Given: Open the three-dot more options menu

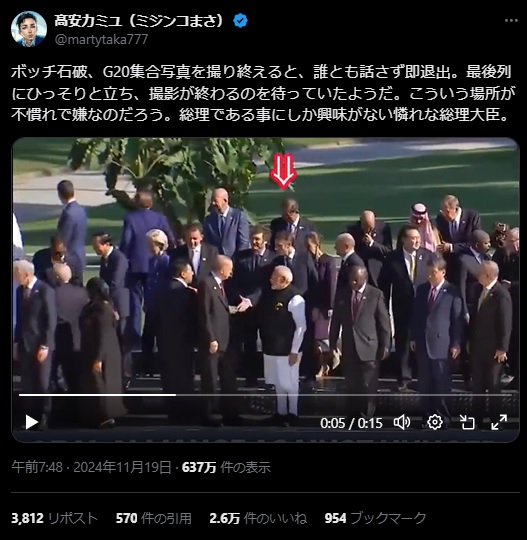Looking at the screenshot, I should [511, 21].
